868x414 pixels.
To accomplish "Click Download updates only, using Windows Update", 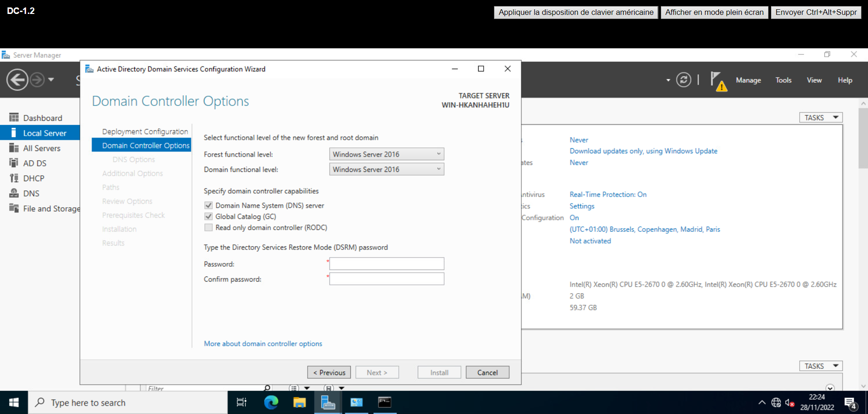I will [644, 151].
